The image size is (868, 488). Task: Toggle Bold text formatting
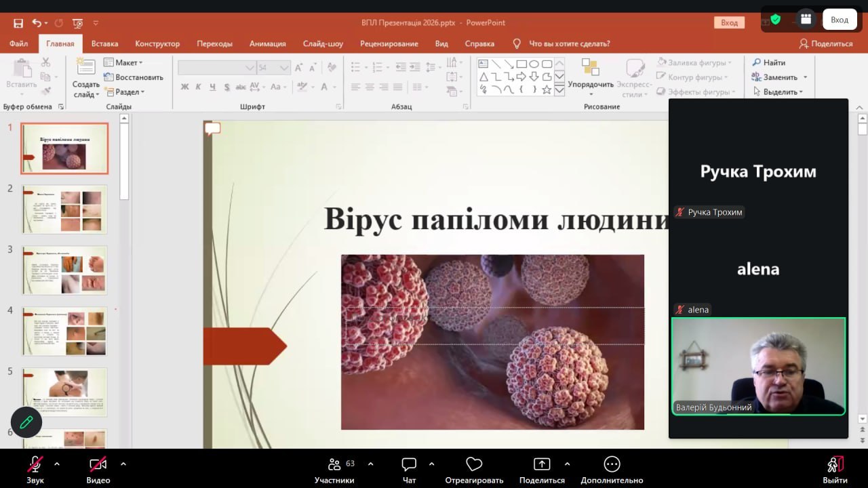[x=184, y=87]
